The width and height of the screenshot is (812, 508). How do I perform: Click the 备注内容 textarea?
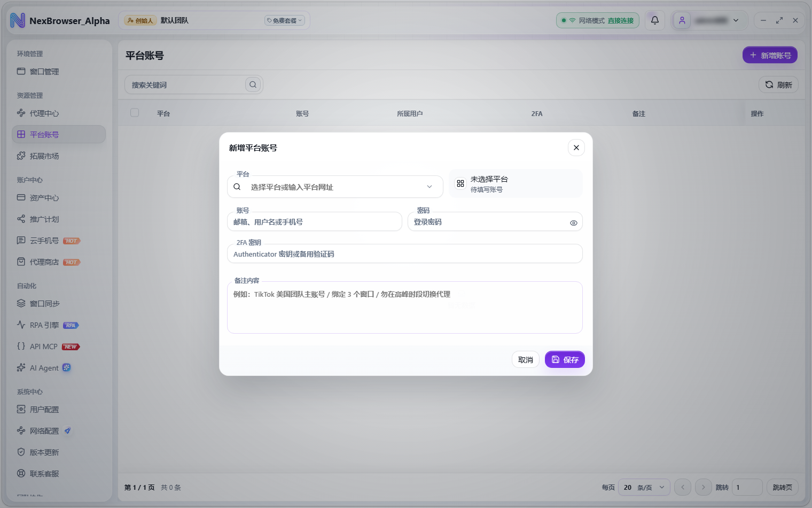click(404, 307)
